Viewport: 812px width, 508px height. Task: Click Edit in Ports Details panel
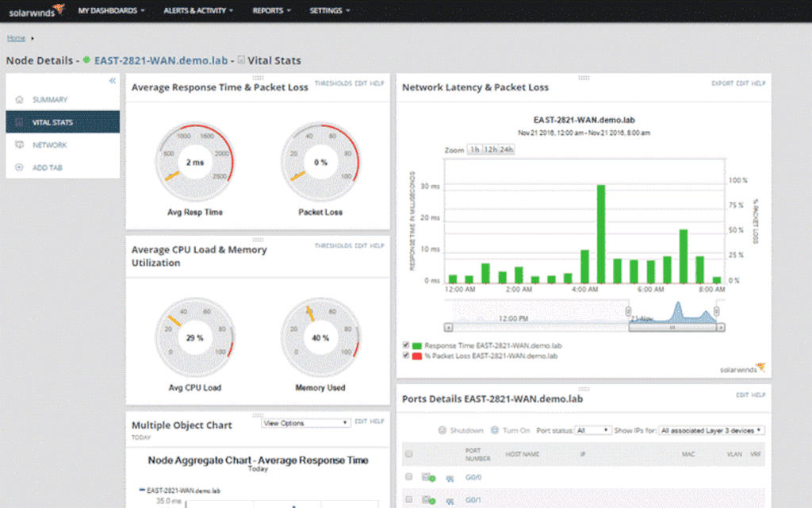pos(742,395)
